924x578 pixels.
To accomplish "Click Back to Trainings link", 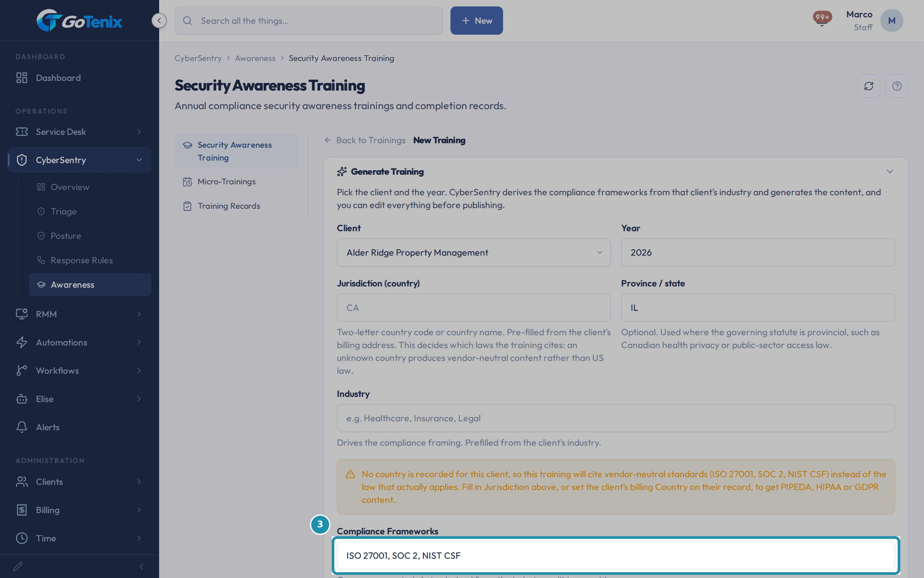I will coord(365,140).
